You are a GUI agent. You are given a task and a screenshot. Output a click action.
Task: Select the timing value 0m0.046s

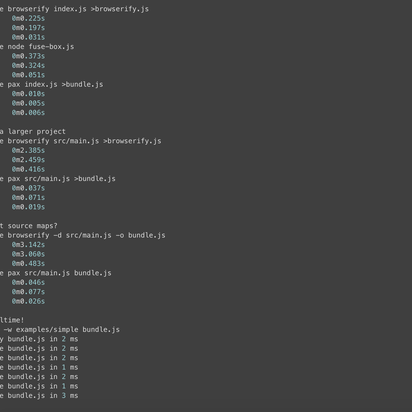(x=28, y=282)
